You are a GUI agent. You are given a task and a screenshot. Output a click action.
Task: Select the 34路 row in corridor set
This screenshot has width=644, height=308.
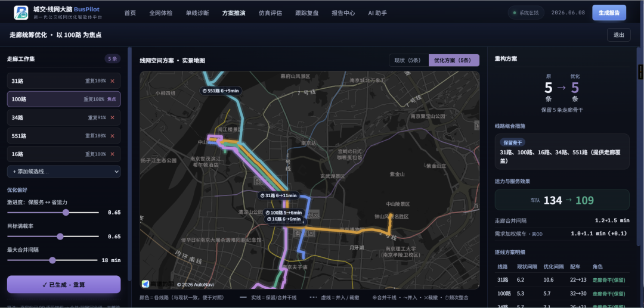(64, 118)
